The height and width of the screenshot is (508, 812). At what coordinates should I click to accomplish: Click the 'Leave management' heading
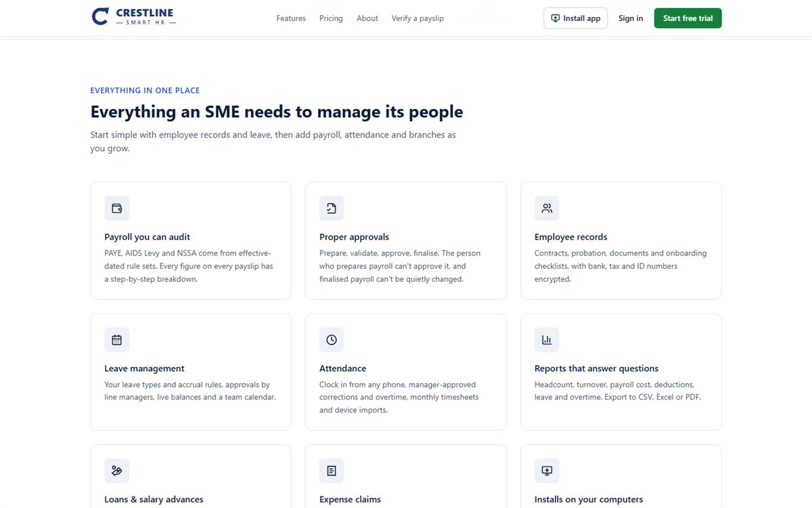[144, 368]
